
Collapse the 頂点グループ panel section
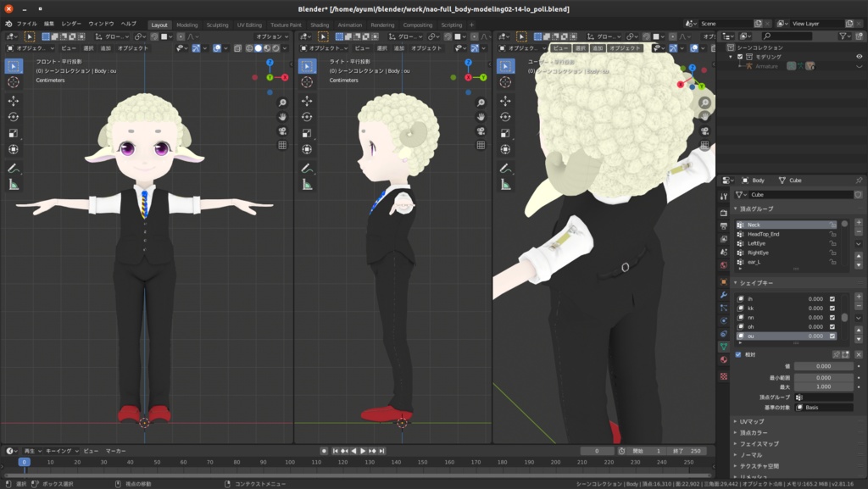tap(737, 208)
